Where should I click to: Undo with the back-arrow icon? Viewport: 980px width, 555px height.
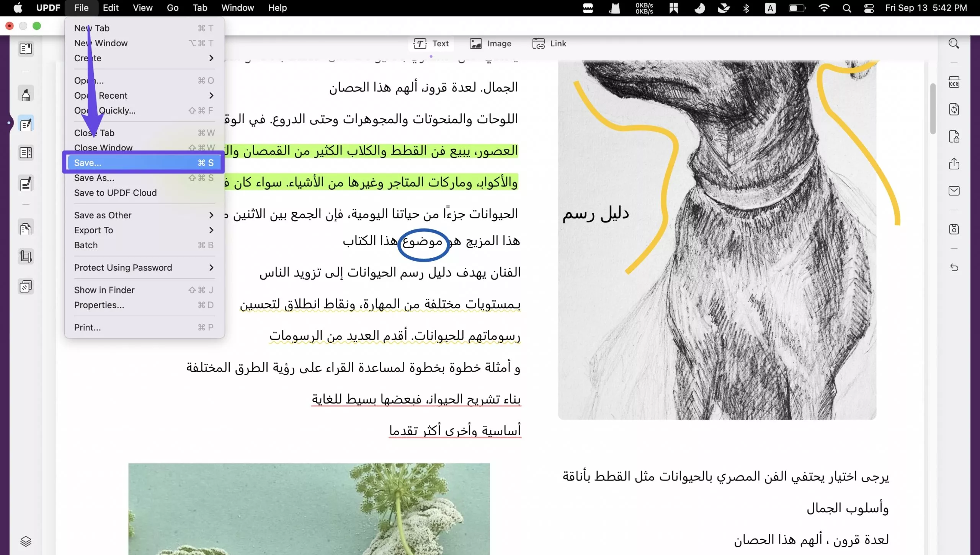[954, 268]
